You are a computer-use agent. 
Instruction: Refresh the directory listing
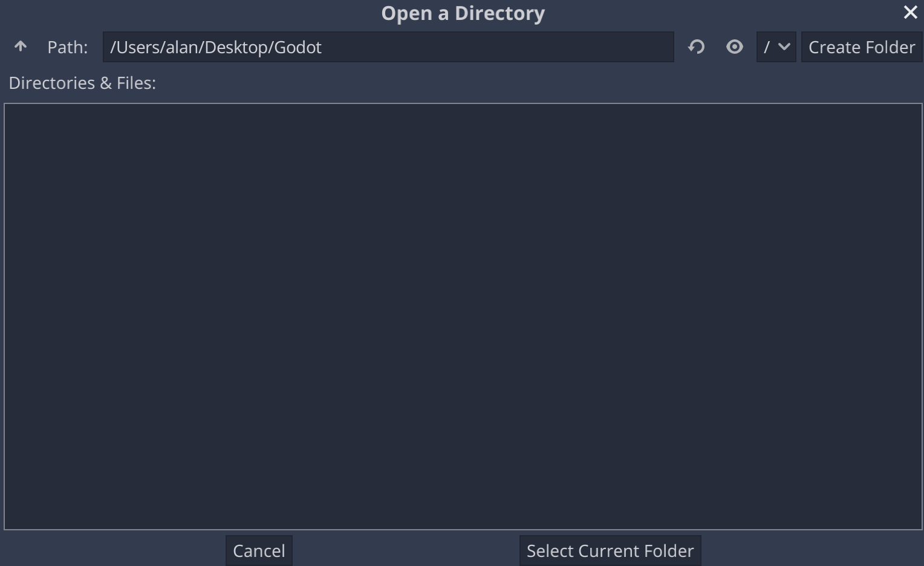coord(697,47)
